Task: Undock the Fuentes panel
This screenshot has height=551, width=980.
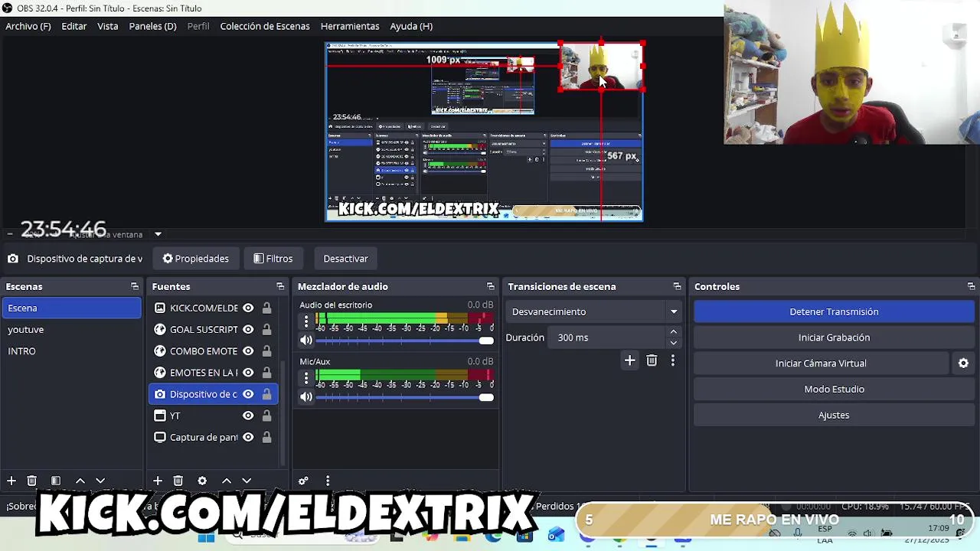Action: pos(280,286)
